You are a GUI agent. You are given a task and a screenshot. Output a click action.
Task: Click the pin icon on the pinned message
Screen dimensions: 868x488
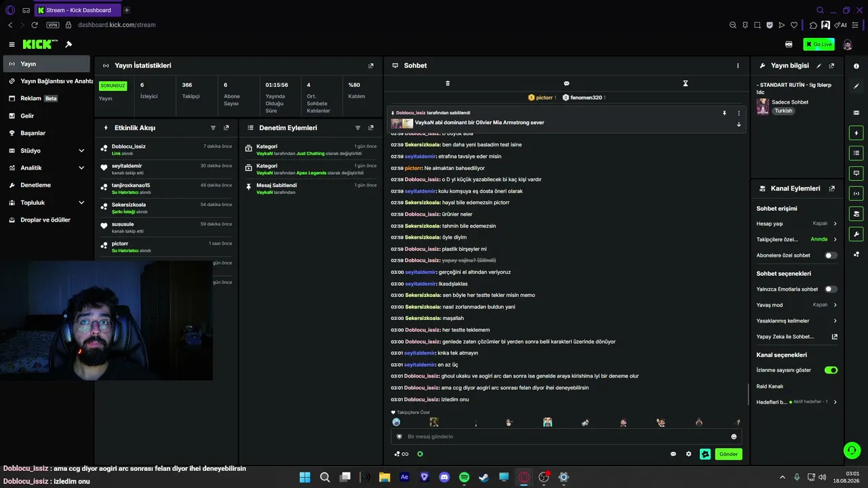pos(724,113)
